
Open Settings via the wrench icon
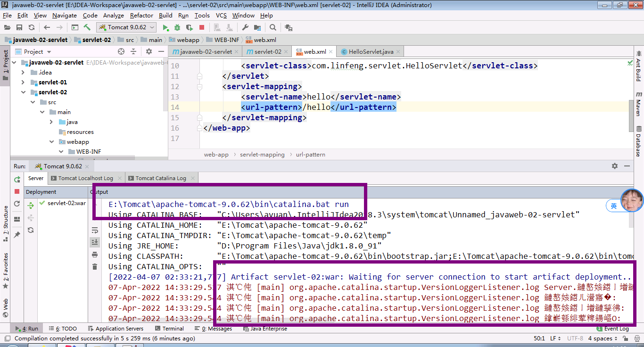245,27
